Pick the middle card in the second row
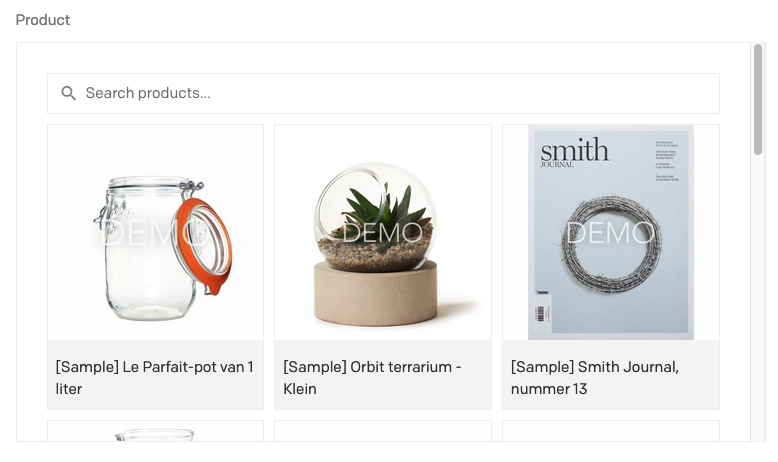The width and height of the screenshot is (778, 462). coord(383,431)
